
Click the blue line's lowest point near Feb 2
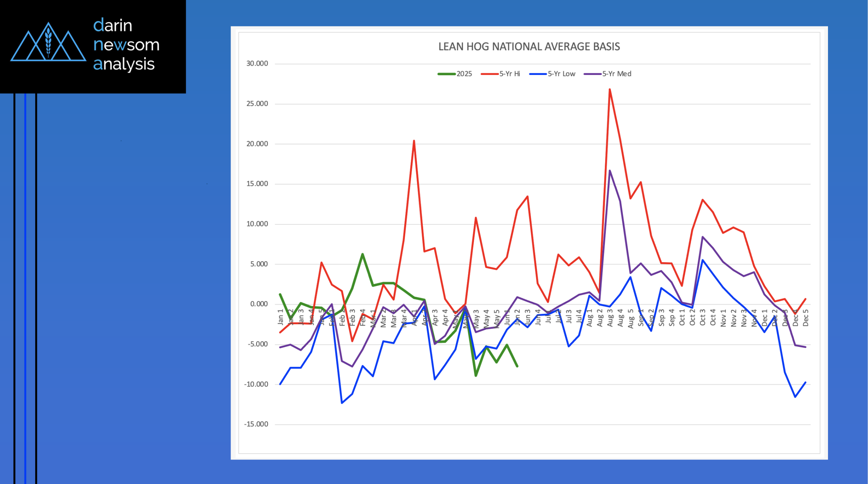[342, 403]
